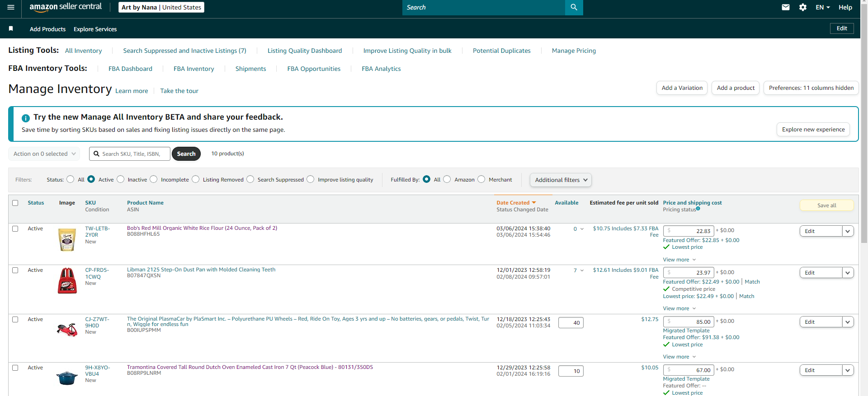Image resolution: width=868 pixels, height=396 pixels.
Task: Select Improve listing quality filter
Action: click(x=310, y=179)
